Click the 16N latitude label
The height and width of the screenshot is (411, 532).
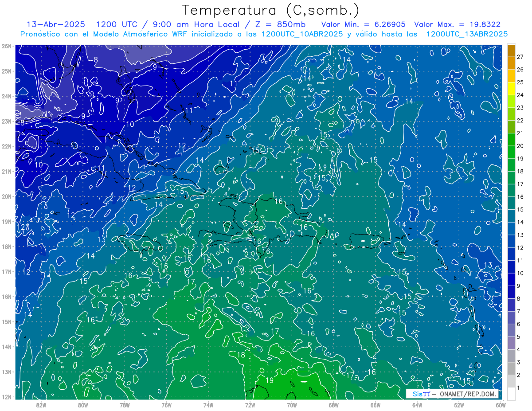click(x=6, y=297)
